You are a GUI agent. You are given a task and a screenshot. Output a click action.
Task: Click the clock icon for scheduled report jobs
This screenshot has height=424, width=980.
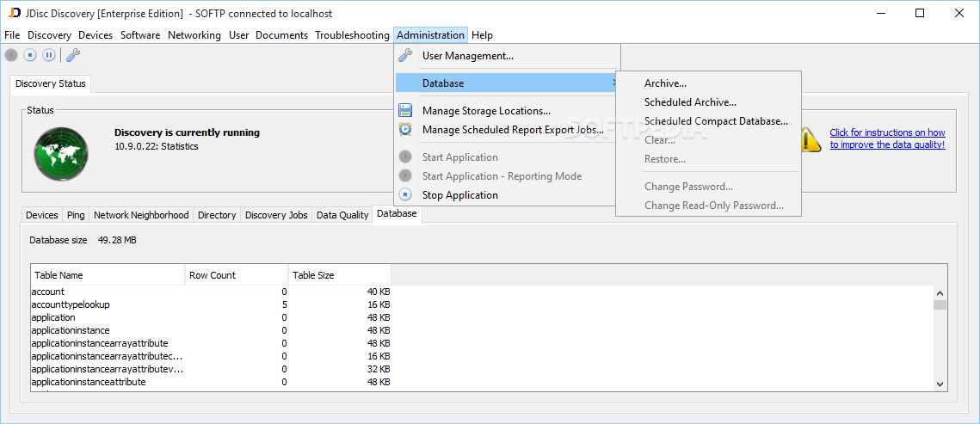pos(405,129)
